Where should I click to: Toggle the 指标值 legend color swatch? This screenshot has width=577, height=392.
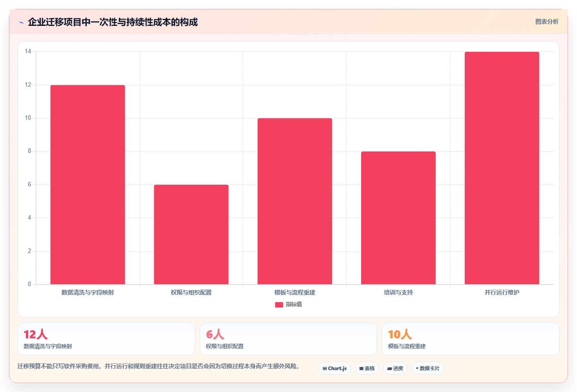pos(279,304)
